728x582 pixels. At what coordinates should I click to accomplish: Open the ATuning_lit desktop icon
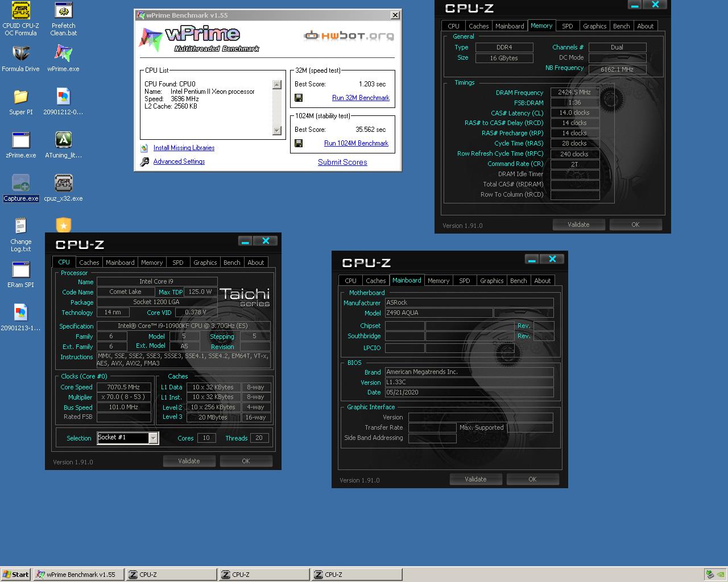[63, 140]
